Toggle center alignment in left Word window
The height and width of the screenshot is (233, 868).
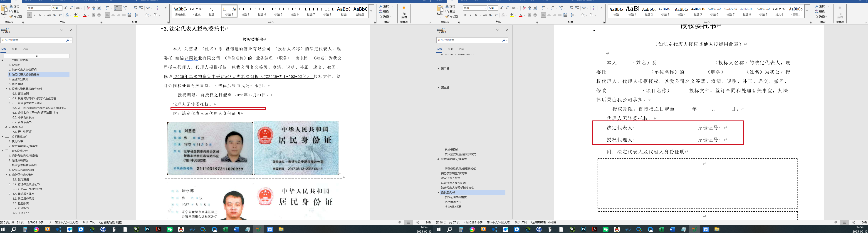click(113, 15)
